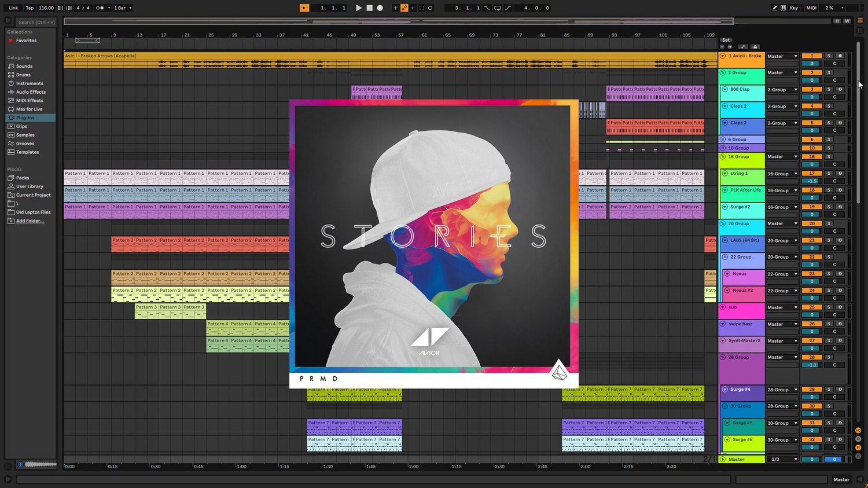The image size is (868, 488).
Task: Open User Library in Places
Action: [x=31, y=186]
